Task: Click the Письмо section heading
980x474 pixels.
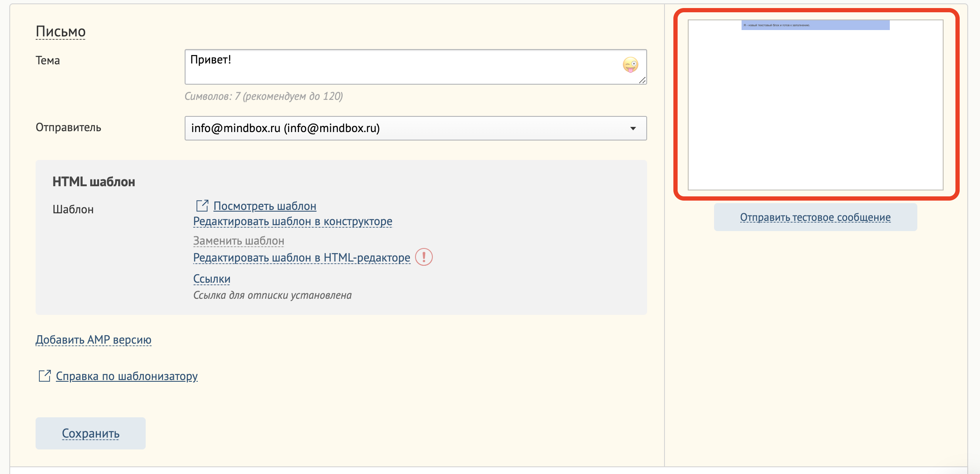Action: 61,32
